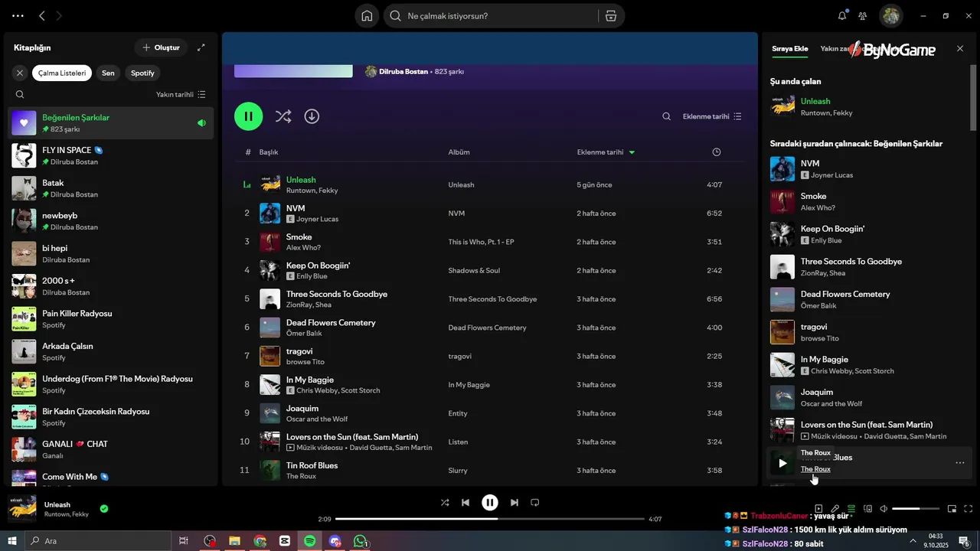Pause playback from the bottom player bar
The image size is (980, 551).
pyautogui.click(x=490, y=503)
